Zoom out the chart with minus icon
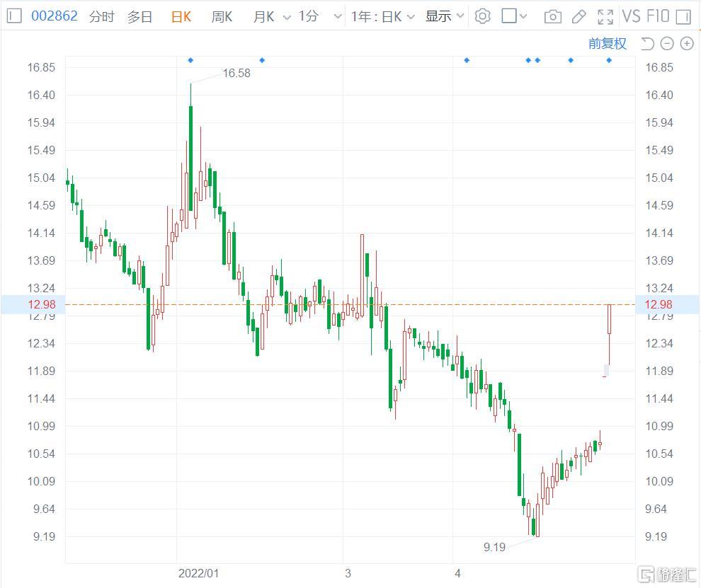The width and height of the screenshot is (701, 588). click(666, 43)
